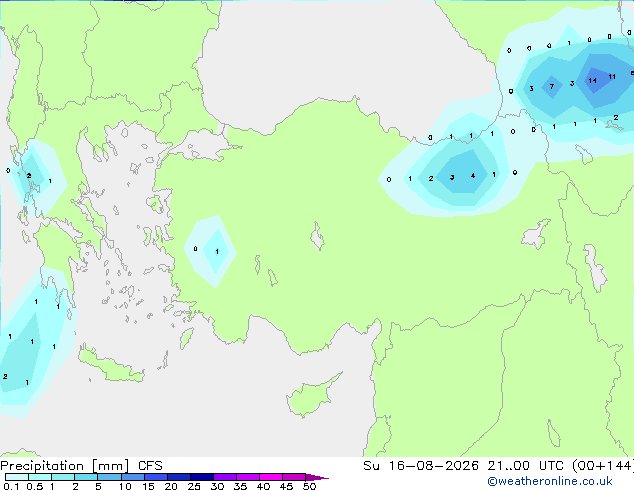Click the legend scale label '25'

click(x=194, y=486)
